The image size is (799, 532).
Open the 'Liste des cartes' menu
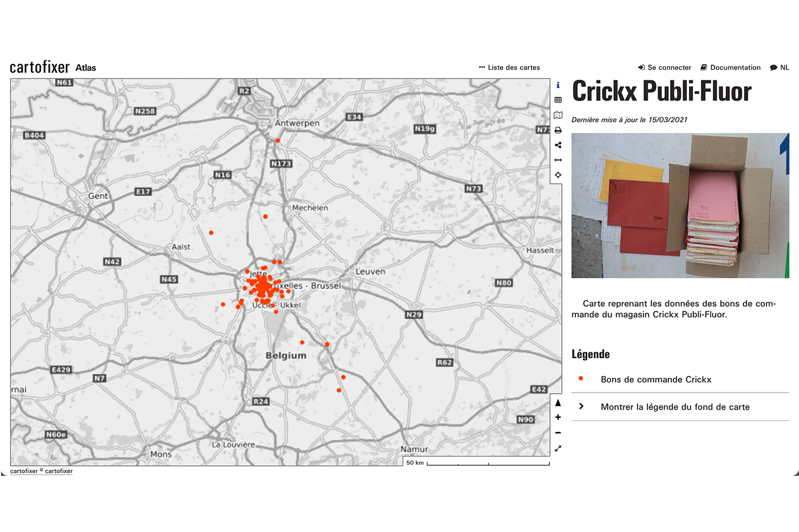click(509, 67)
